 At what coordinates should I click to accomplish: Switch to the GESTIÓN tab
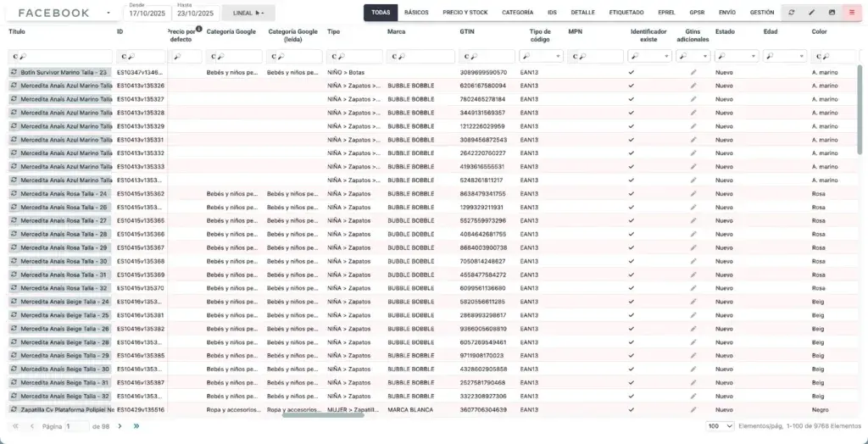tap(762, 12)
